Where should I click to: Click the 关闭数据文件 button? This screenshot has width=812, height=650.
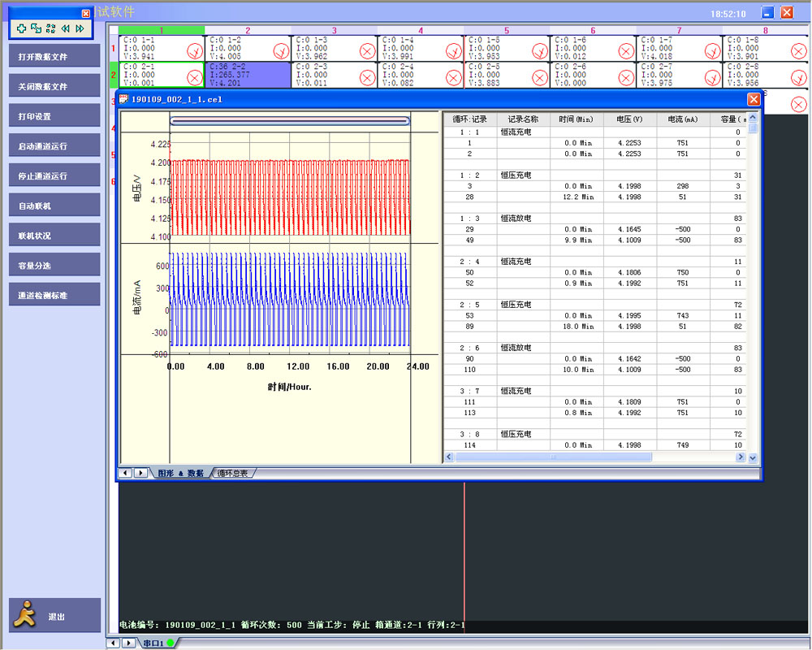click(54, 86)
